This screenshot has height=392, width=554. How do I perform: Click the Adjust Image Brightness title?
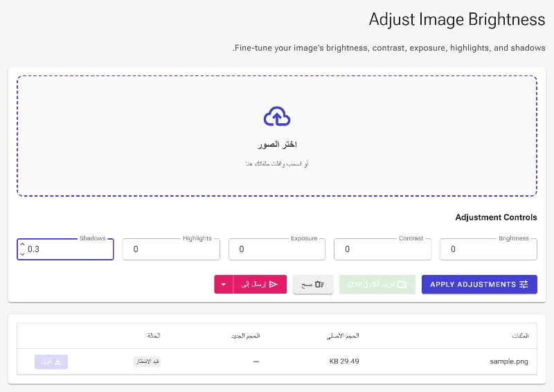457,19
